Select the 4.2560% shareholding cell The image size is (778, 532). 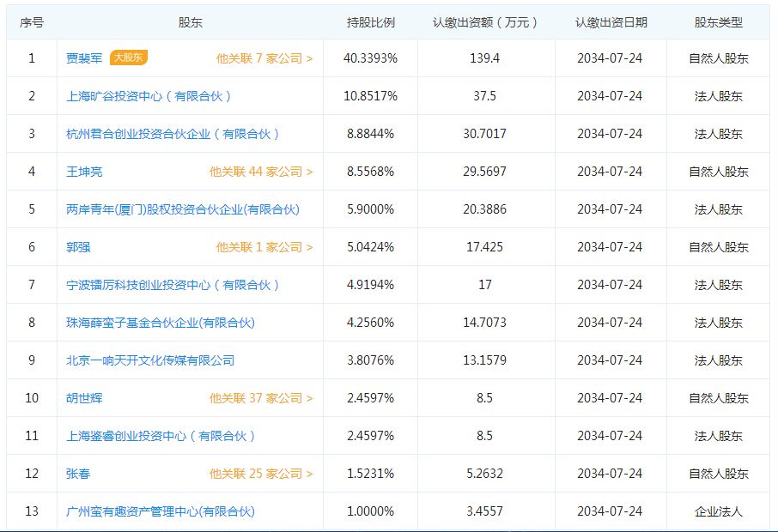tap(371, 323)
